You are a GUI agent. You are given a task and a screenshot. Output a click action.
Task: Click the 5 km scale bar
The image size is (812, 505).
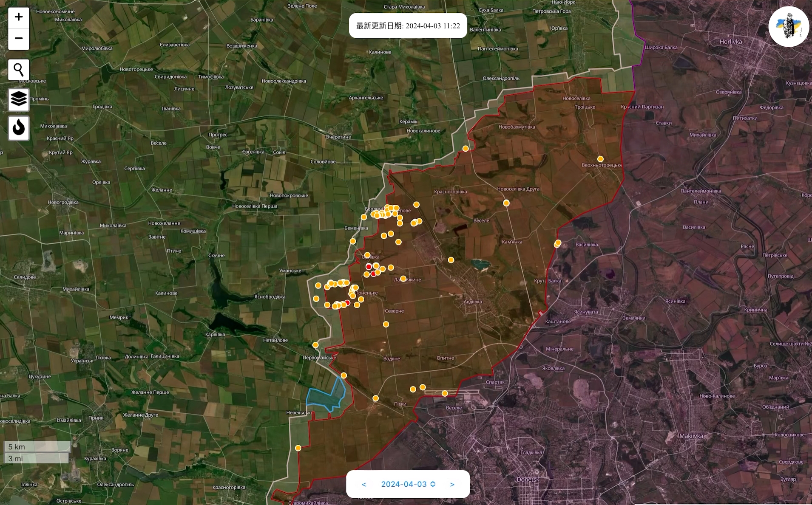(37, 447)
